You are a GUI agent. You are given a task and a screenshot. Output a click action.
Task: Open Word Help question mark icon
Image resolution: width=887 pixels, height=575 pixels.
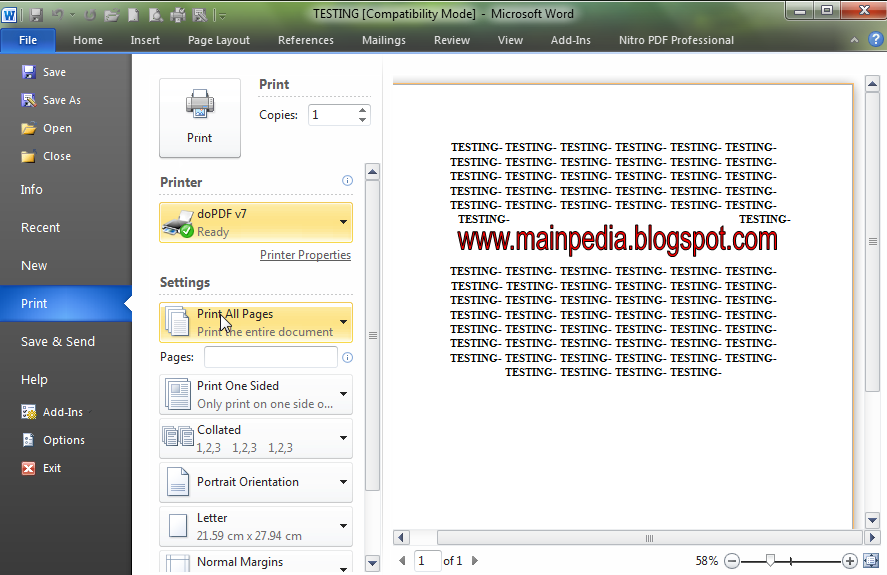(876, 39)
